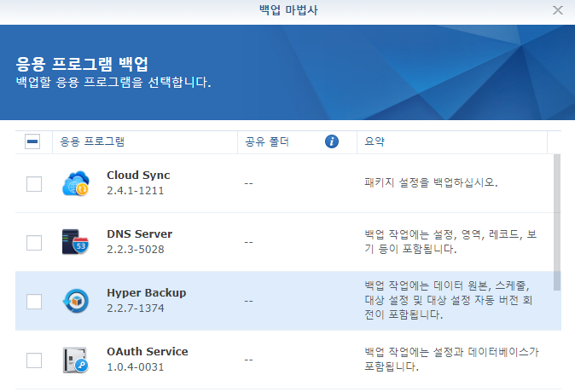Click the '백업 마법사' title text

[288, 10]
